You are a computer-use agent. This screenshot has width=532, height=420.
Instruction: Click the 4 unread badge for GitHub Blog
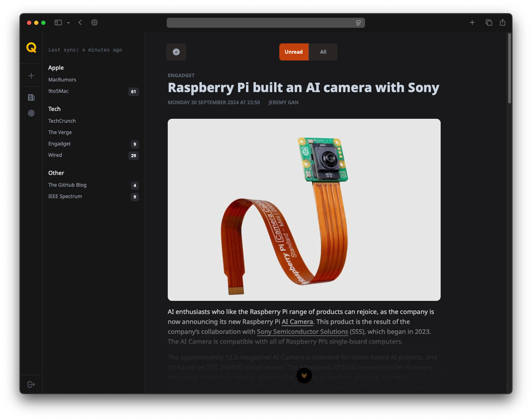tap(135, 186)
